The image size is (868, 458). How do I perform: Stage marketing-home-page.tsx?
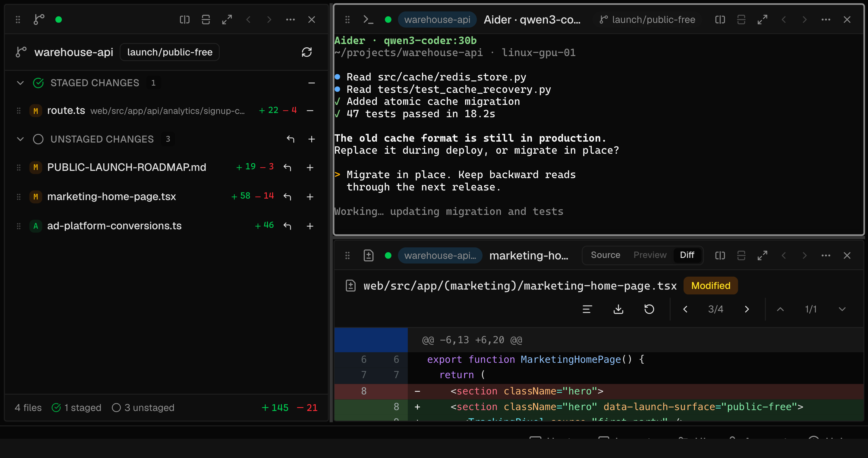pos(310,197)
